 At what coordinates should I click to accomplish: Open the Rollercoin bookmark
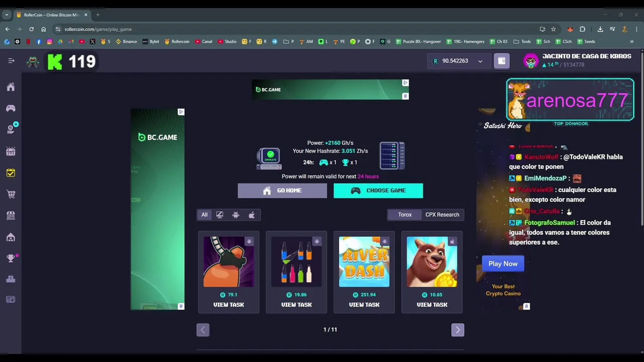pyautogui.click(x=177, y=42)
